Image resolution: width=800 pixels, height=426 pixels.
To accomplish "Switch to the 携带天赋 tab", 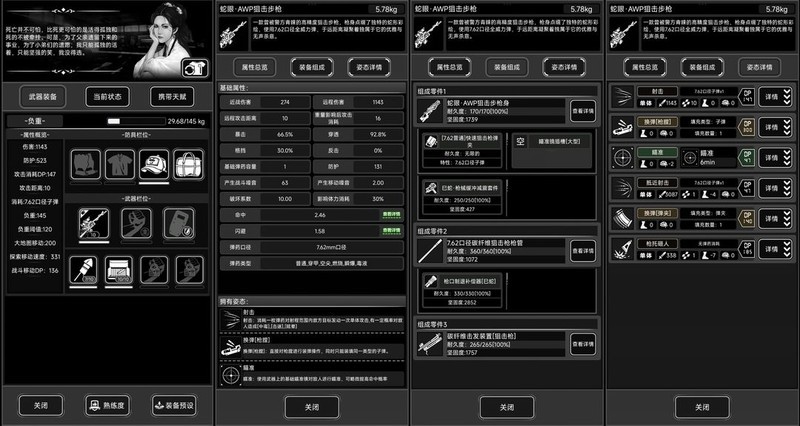I will [x=172, y=96].
